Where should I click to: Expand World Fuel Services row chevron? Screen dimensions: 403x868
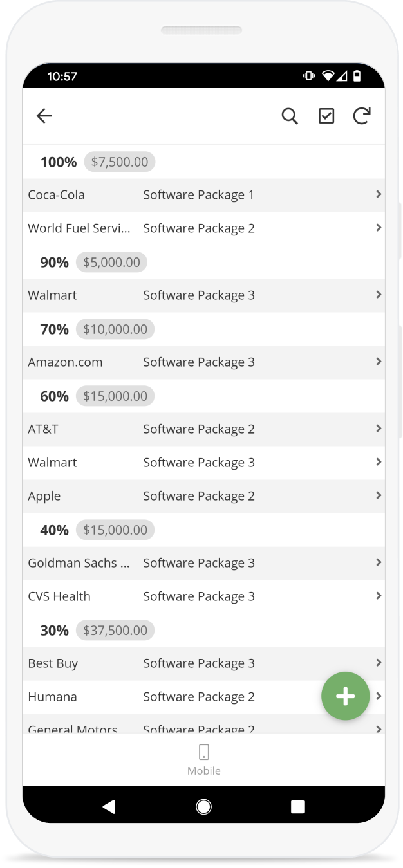tap(379, 228)
